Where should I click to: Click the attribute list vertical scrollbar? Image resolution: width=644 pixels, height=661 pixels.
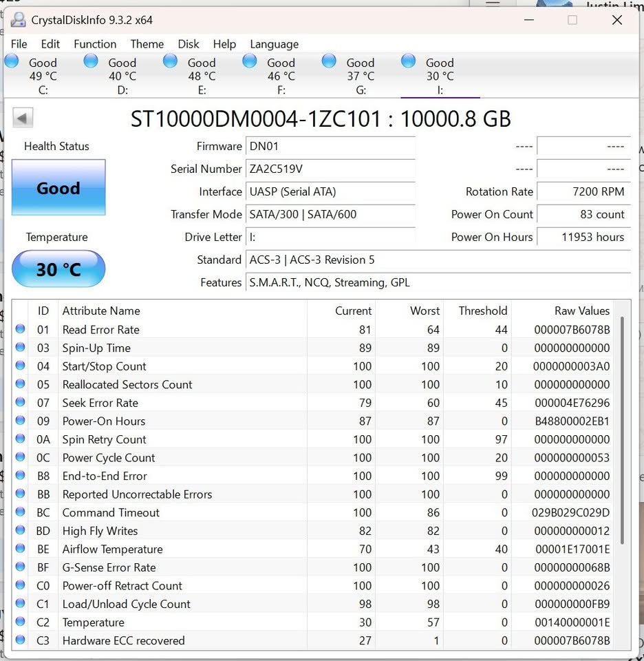tap(622, 430)
